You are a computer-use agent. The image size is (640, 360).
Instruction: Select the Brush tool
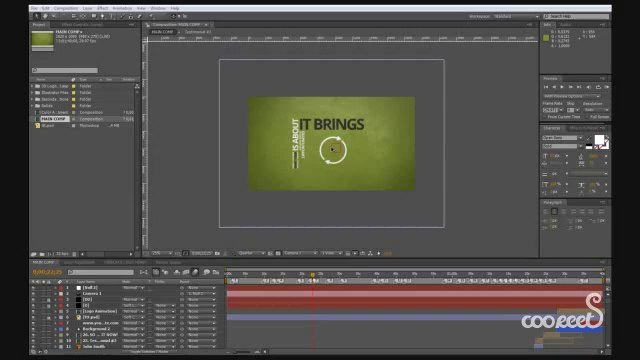122,16
